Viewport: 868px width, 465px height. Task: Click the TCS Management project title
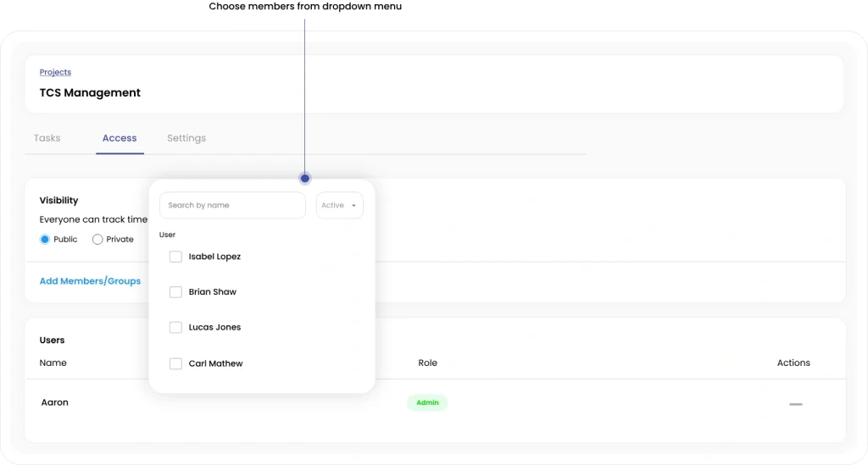tap(90, 93)
